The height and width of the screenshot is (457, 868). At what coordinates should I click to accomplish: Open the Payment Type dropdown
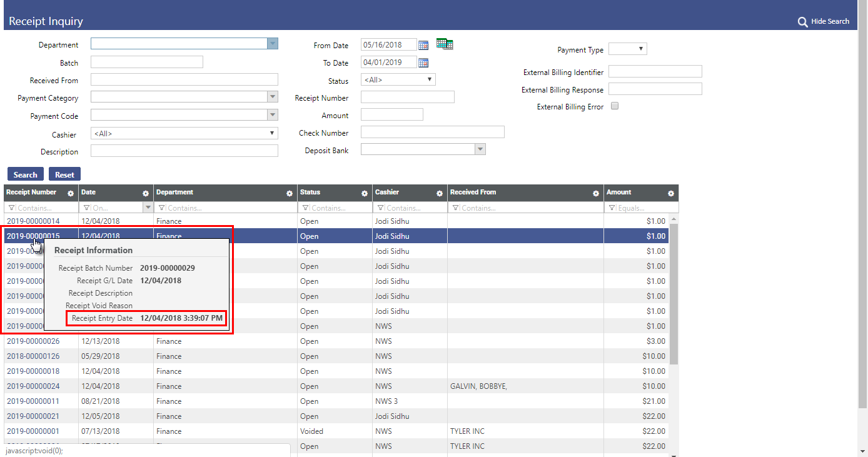tap(628, 49)
